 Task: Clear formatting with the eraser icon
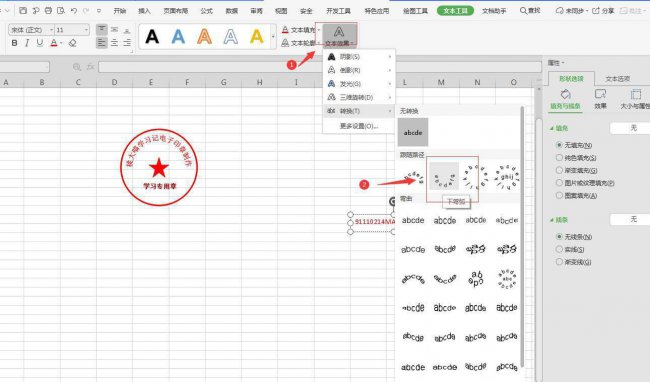click(73, 43)
